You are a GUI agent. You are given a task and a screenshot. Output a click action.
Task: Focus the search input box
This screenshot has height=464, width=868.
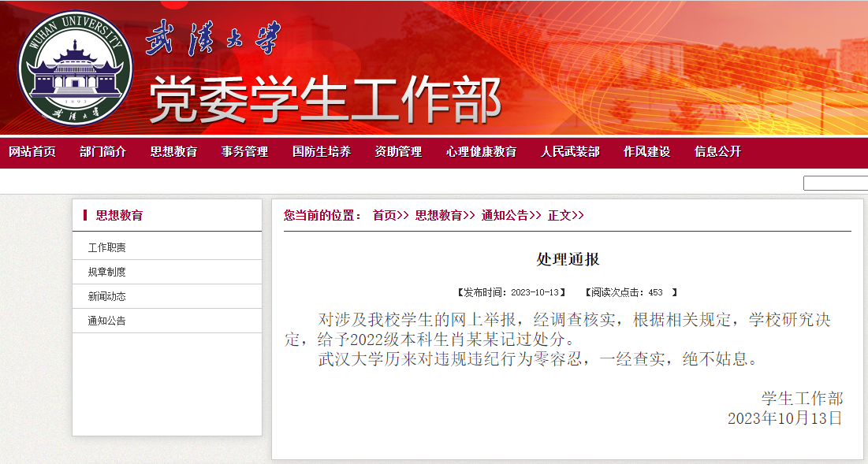(836, 183)
